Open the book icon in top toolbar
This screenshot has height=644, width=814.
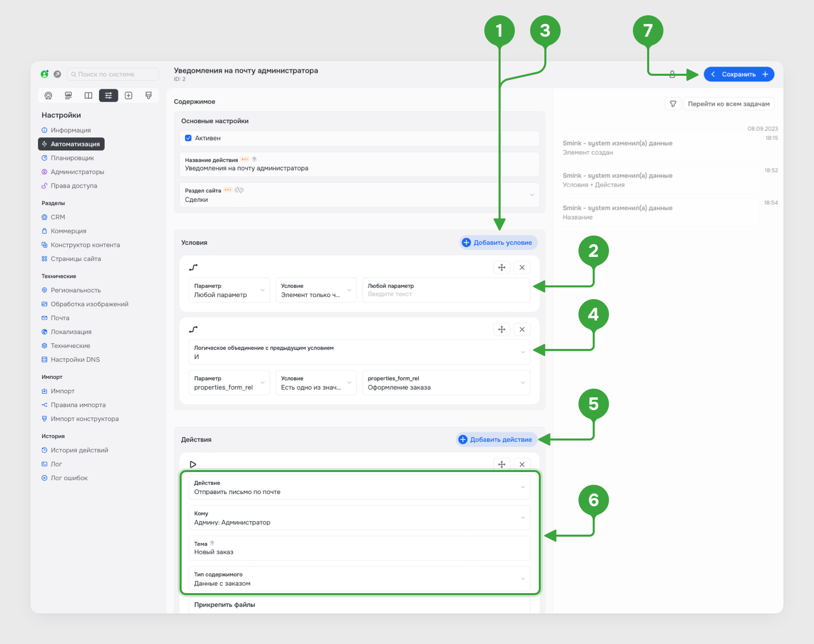pos(89,96)
